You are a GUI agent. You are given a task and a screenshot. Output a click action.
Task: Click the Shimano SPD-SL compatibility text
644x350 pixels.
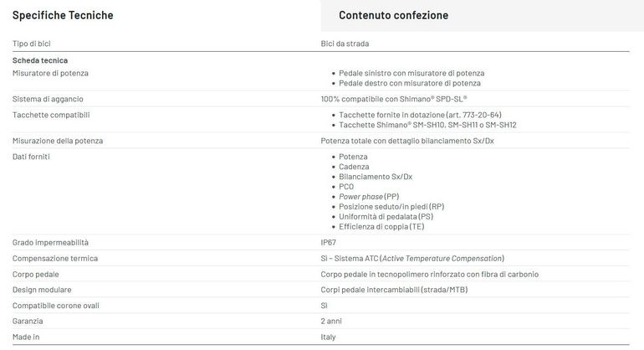coord(393,99)
